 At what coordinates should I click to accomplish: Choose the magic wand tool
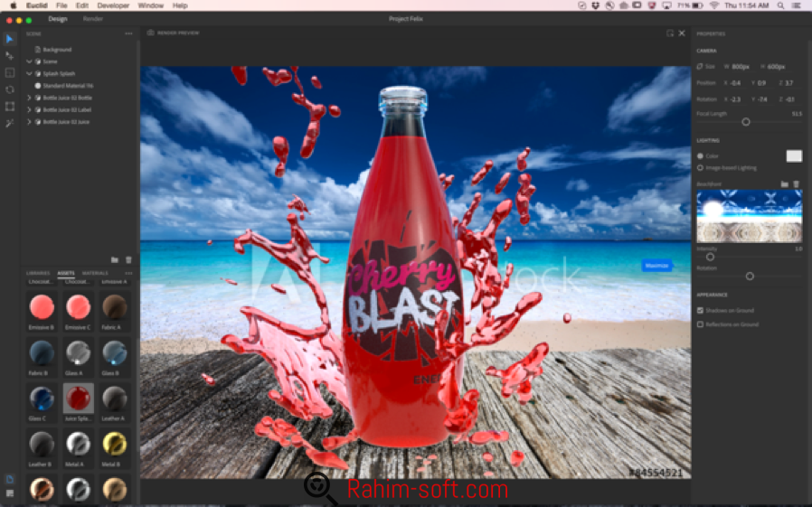[9, 123]
